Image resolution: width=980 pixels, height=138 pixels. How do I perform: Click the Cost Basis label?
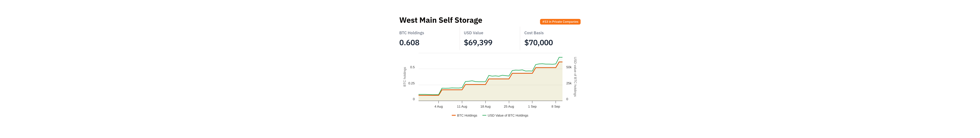coord(534,33)
